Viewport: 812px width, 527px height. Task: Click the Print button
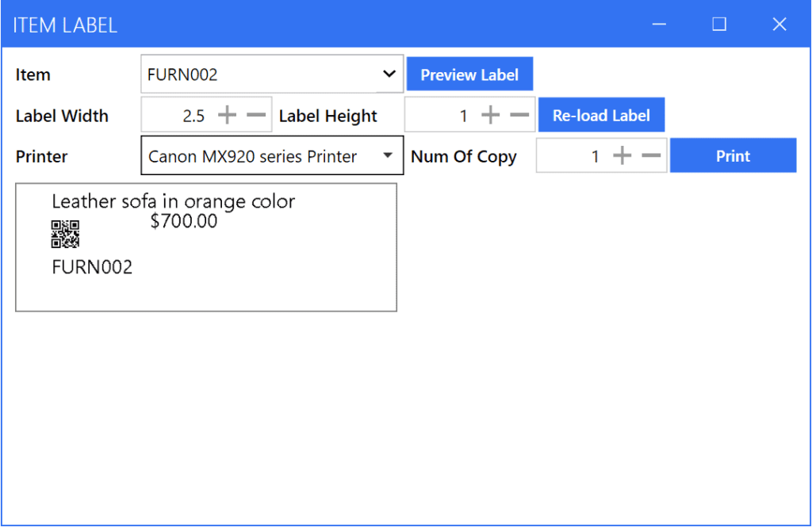pos(733,156)
